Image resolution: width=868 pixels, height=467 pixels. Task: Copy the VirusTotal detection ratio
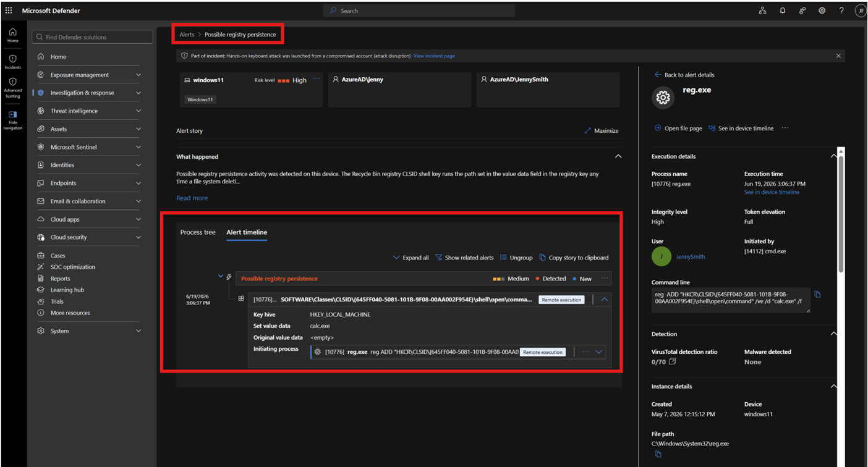click(673, 362)
